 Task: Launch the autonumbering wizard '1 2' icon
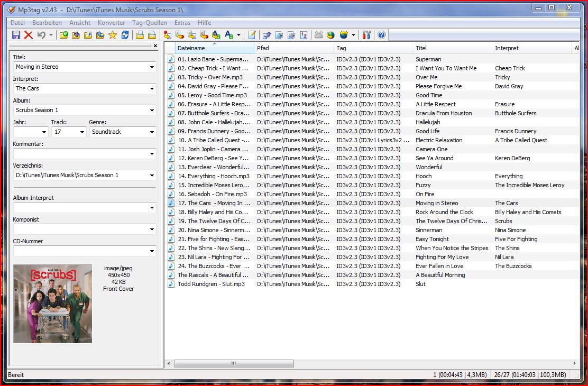point(304,35)
